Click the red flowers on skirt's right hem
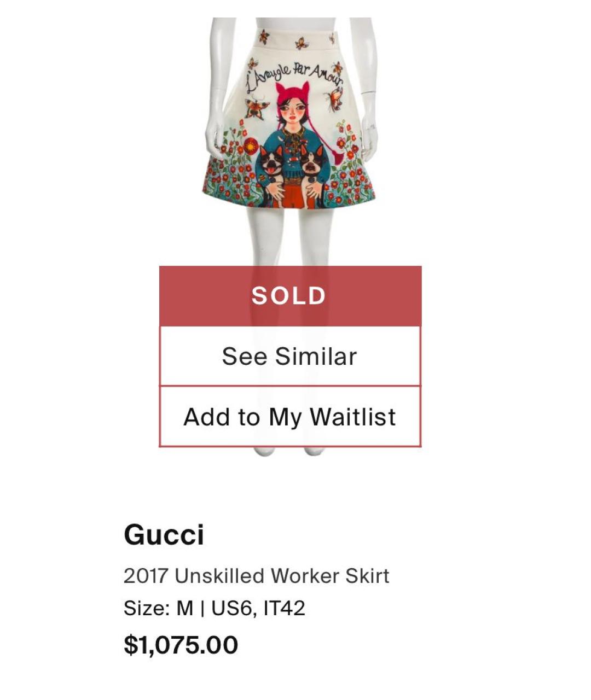This screenshot has height=700, width=591. pyautogui.click(x=350, y=175)
